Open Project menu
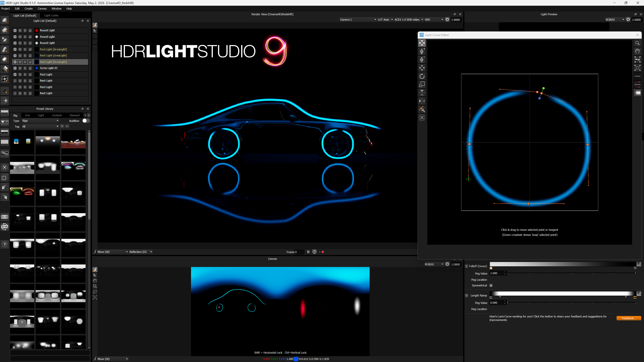This screenshot has height=362, width=644. pos(6,9)
